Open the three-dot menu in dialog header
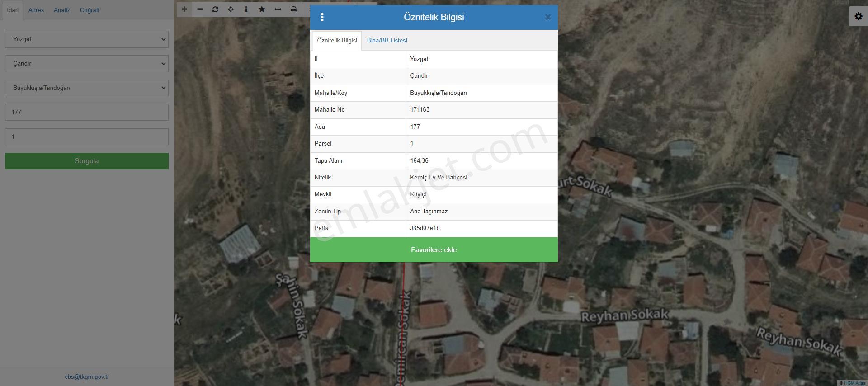The image size is (868, 386). coord(322,17)
